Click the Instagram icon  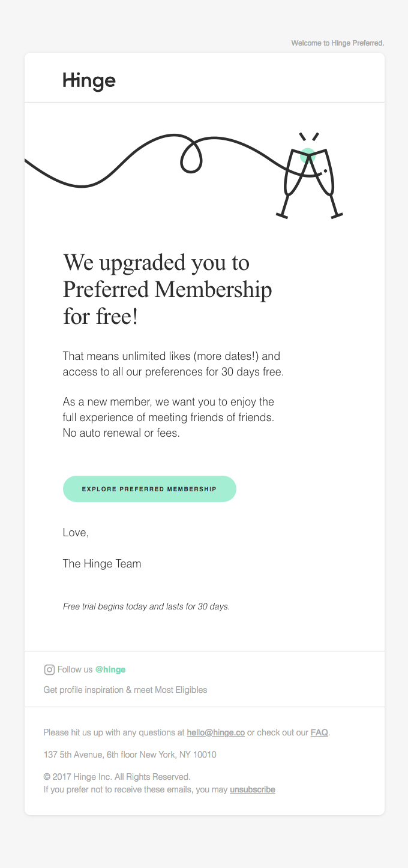tap(50, 669)
